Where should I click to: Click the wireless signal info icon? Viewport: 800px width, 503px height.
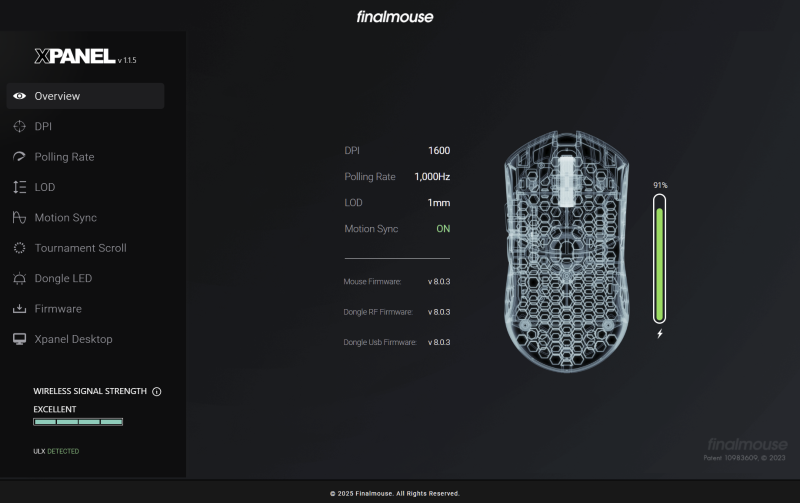coord(157,391)
